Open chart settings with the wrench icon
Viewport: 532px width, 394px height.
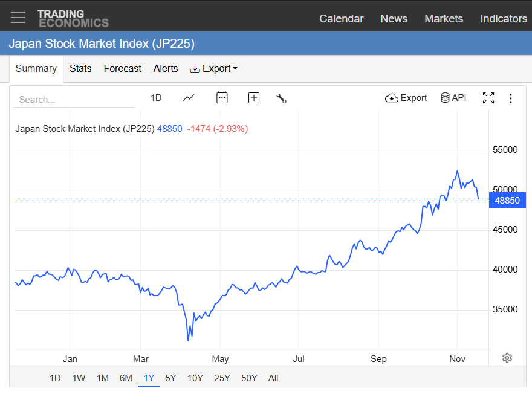(x=281, y=98)
